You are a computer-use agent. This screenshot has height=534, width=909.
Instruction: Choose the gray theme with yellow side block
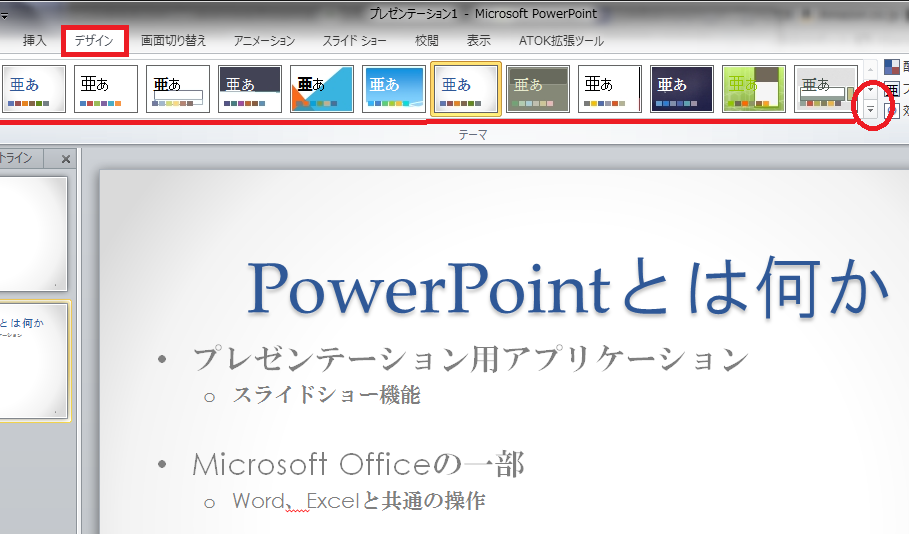tap(826, 89)
